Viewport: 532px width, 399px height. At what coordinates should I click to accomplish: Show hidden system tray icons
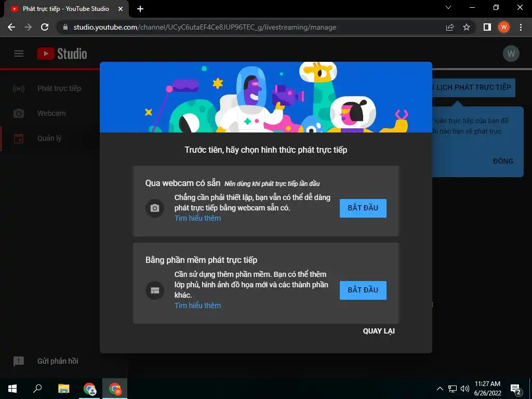tap(440, 389)
